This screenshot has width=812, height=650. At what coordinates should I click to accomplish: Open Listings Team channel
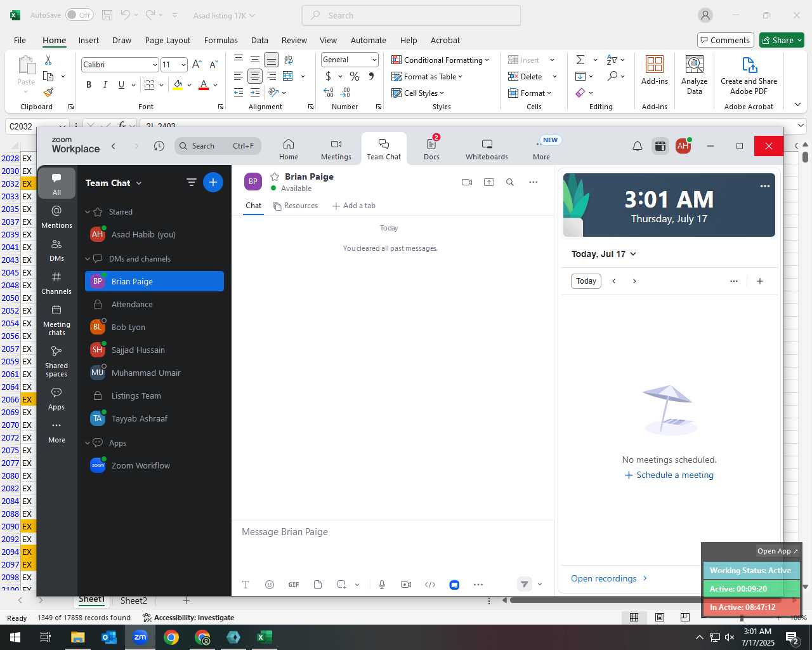(154, 395)
